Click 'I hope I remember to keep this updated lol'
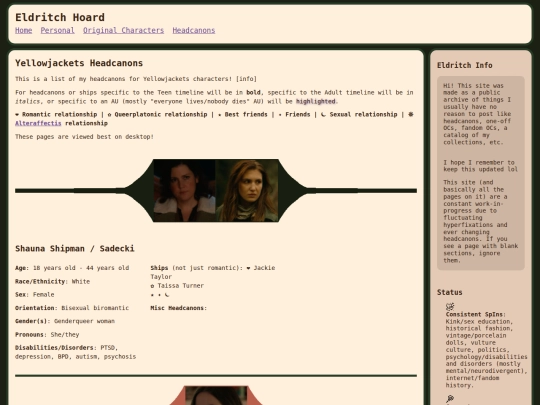The width and height of the screenshot is (540, 405). (480, 166)
